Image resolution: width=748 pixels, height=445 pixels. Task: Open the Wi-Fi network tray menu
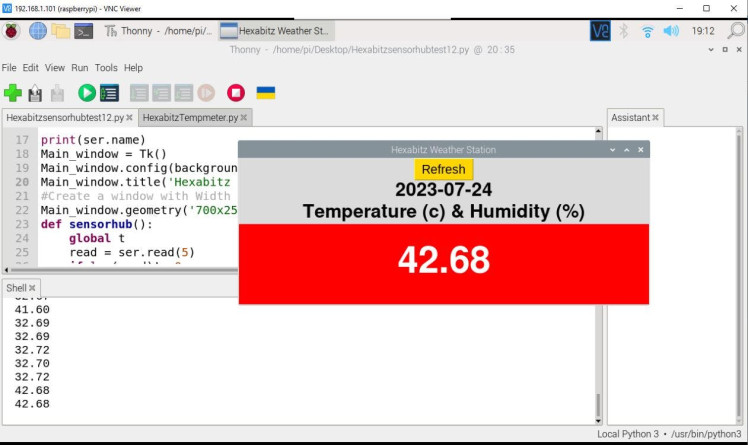click(x=647, y=31)
